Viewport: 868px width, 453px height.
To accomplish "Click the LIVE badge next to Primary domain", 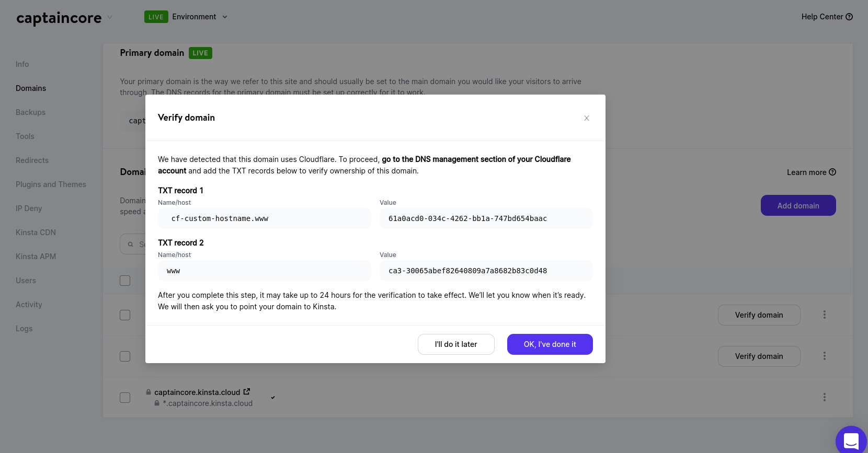I will point(200,53).
